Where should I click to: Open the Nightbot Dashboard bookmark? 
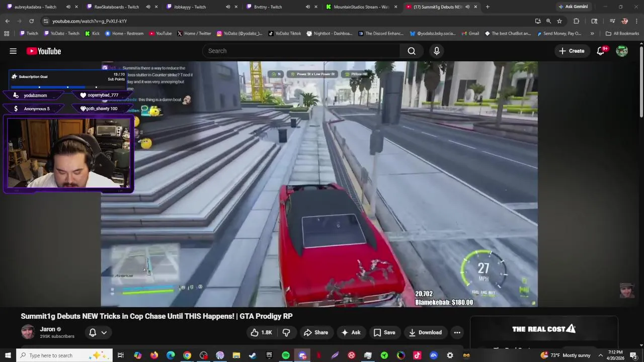click(329, 34)
